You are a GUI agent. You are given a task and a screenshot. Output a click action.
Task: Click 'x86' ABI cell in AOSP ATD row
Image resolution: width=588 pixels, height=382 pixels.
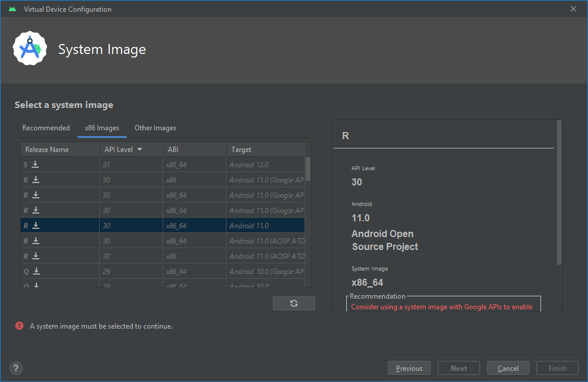(x=195, y=256)
